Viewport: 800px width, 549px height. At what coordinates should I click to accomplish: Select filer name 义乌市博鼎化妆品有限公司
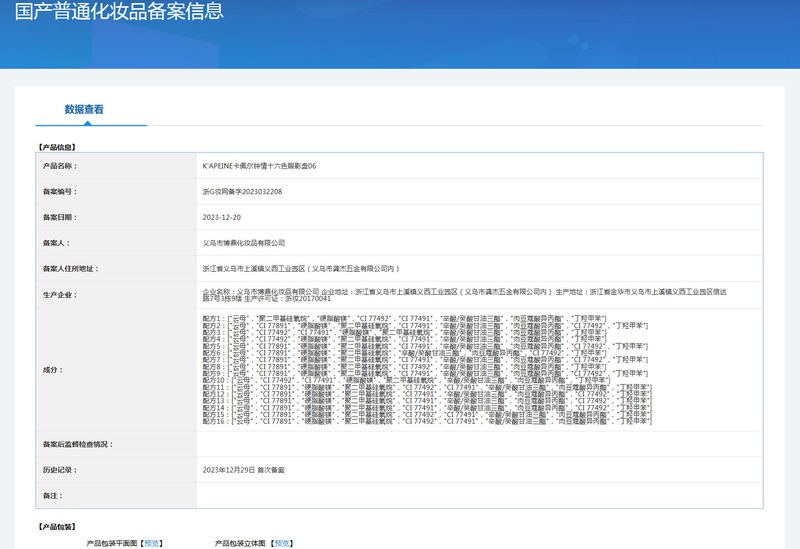pos(244,243)
